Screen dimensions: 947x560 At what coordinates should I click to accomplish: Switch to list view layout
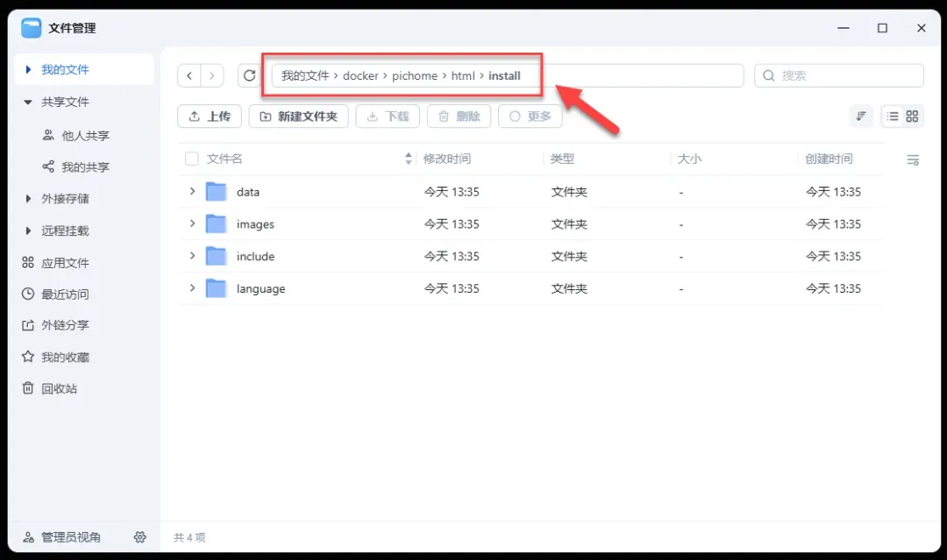pos(893,117)
